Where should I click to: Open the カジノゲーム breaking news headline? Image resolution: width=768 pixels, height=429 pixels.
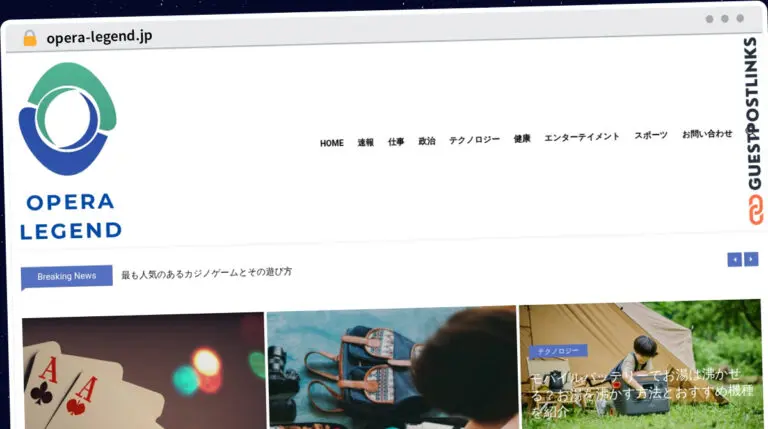tap(206, 273)
